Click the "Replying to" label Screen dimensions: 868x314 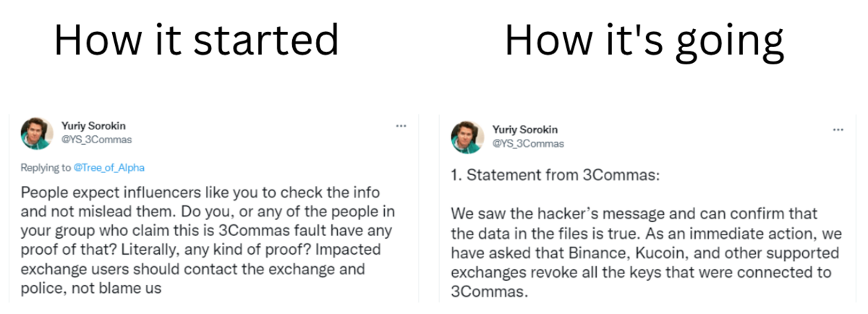coord(46,168)
